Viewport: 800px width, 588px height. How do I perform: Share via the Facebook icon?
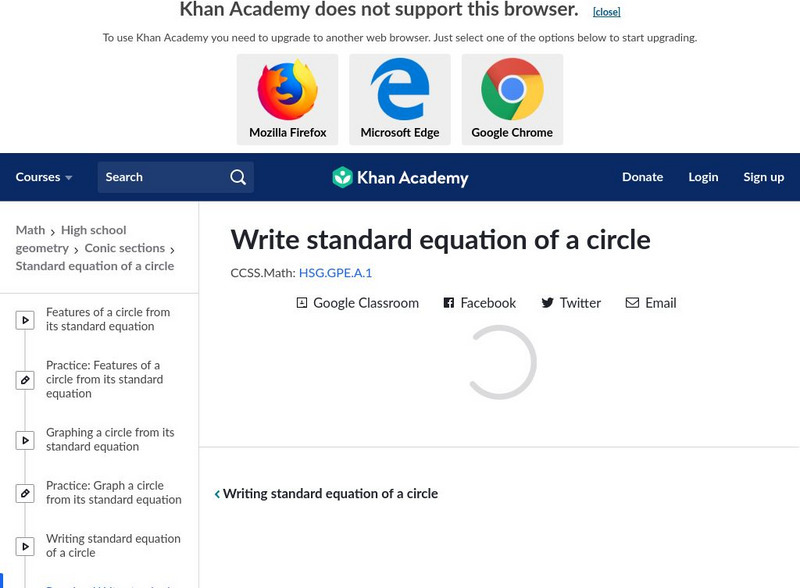coord(449,303)
